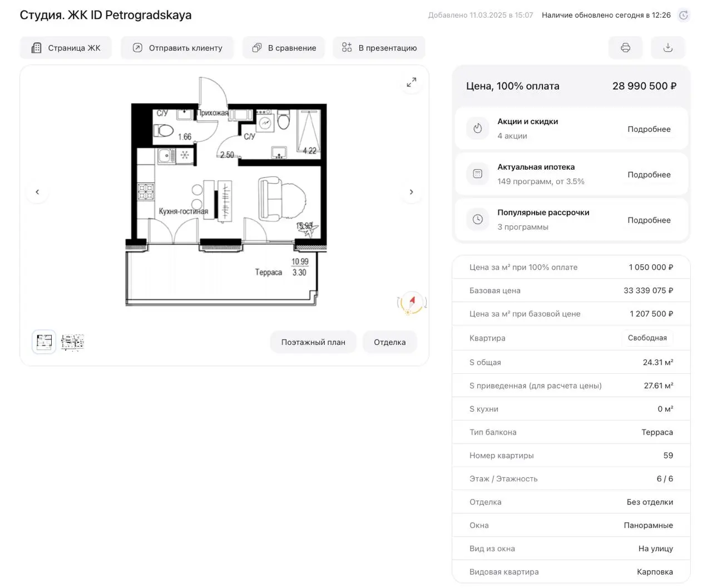712x588 pixels.
Task: Click the price 28 990 500 ₽
Action: tap(644, 86)
